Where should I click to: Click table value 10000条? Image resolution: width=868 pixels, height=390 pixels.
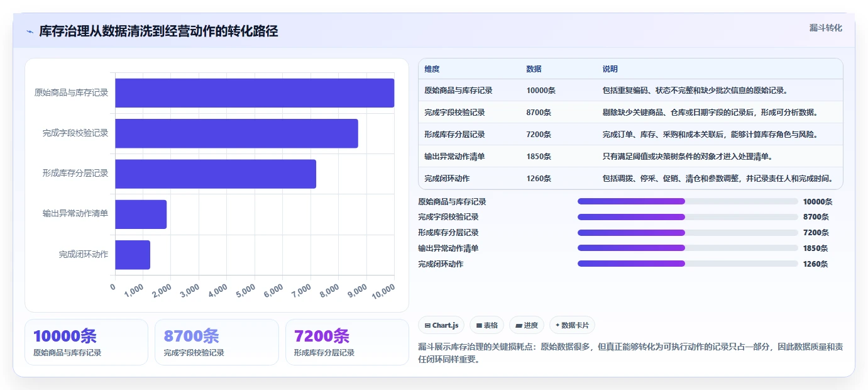(541, 90)
